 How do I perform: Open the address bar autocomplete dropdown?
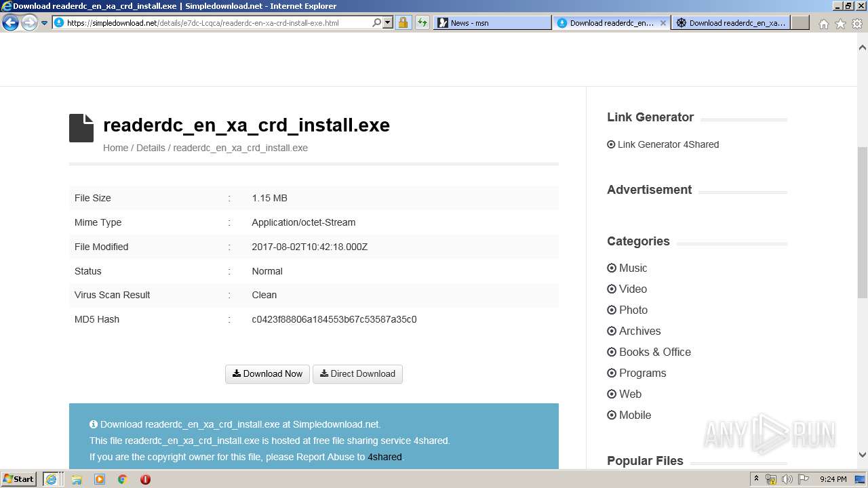coord(388,22)
